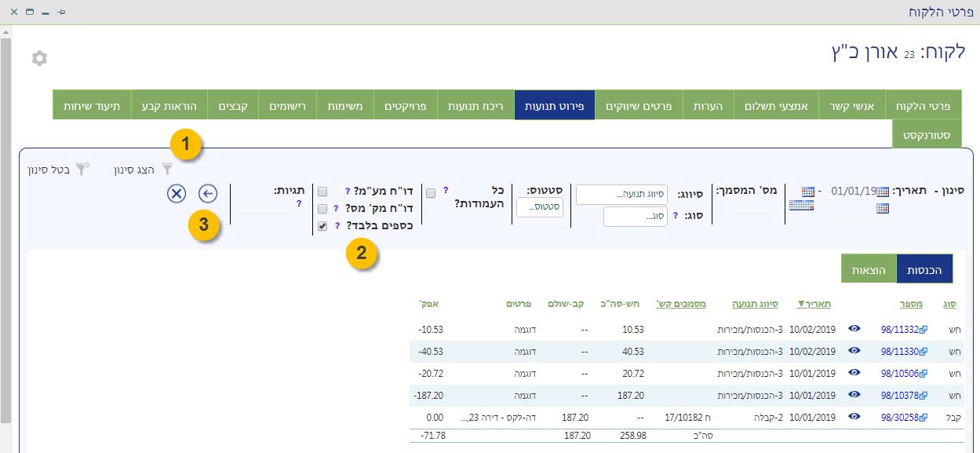Click the 'הצג סינון' show filter funnel icon
This screenshot has height=453, width=980.
tap(166, 169)
